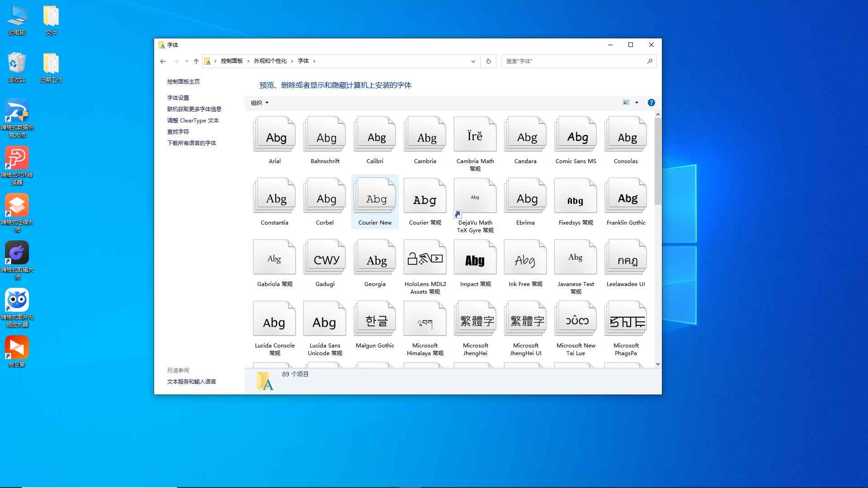The image size is (868, 488).
Task: Navigate to 外观和个性化 in the breadcrumb
Action: tap(270, 61)
